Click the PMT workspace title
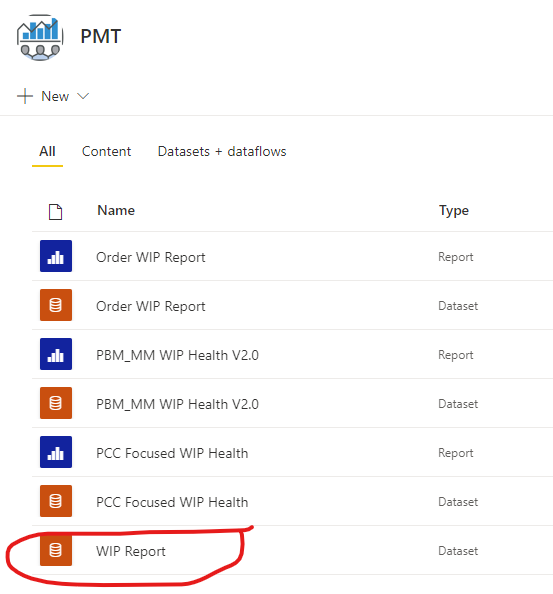This screenshot has width=553, height=594. coord(100,37)
